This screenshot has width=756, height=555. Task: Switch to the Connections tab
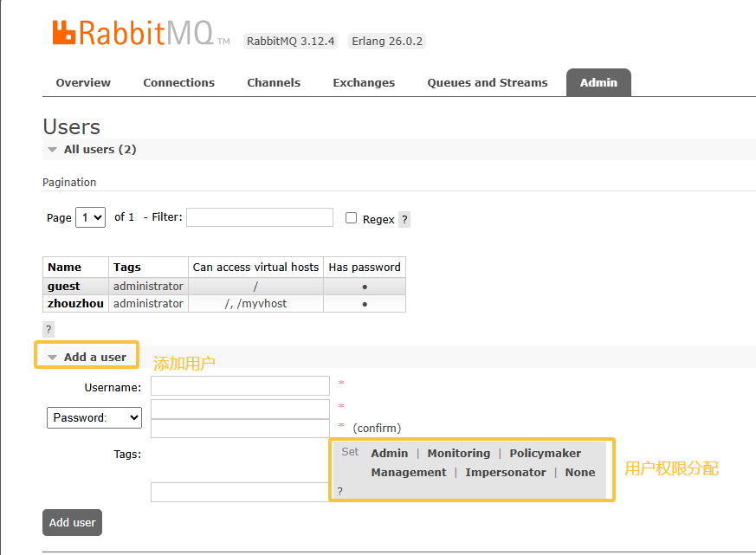(179, 83)
